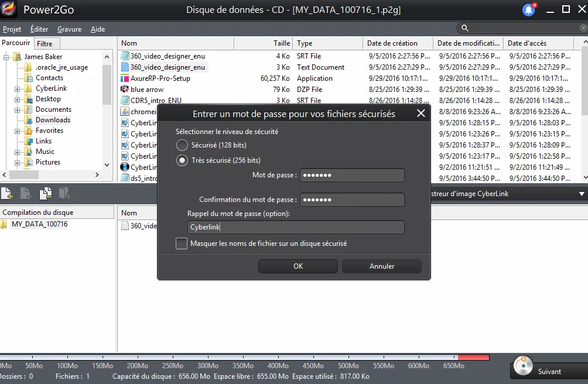Confirm password dialog with OK

298,266
